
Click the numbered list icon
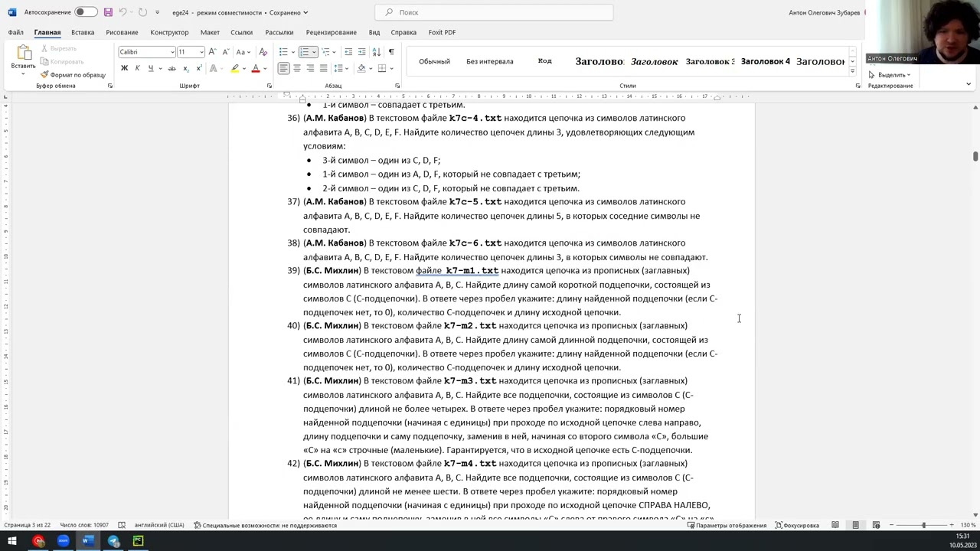tap(304, 52)
